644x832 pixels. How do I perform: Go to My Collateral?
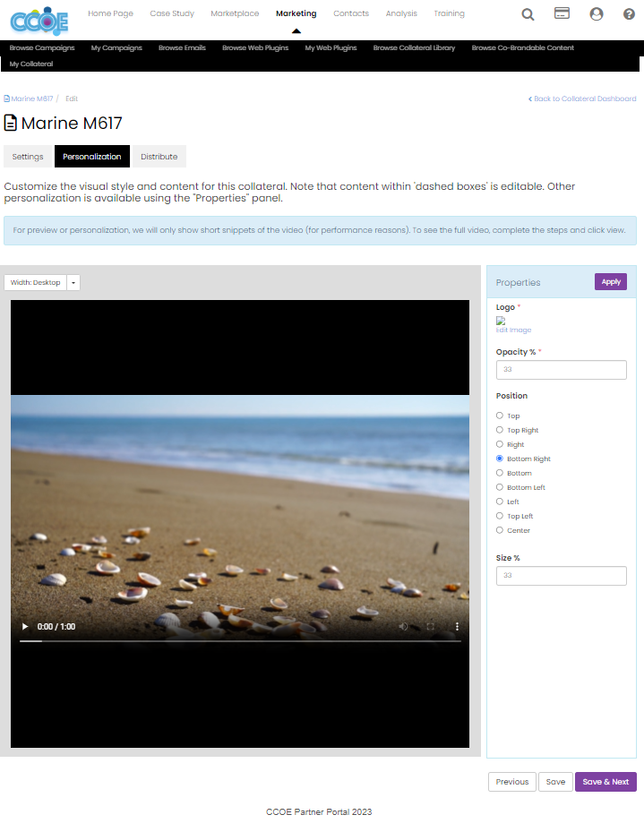[31, 64]
